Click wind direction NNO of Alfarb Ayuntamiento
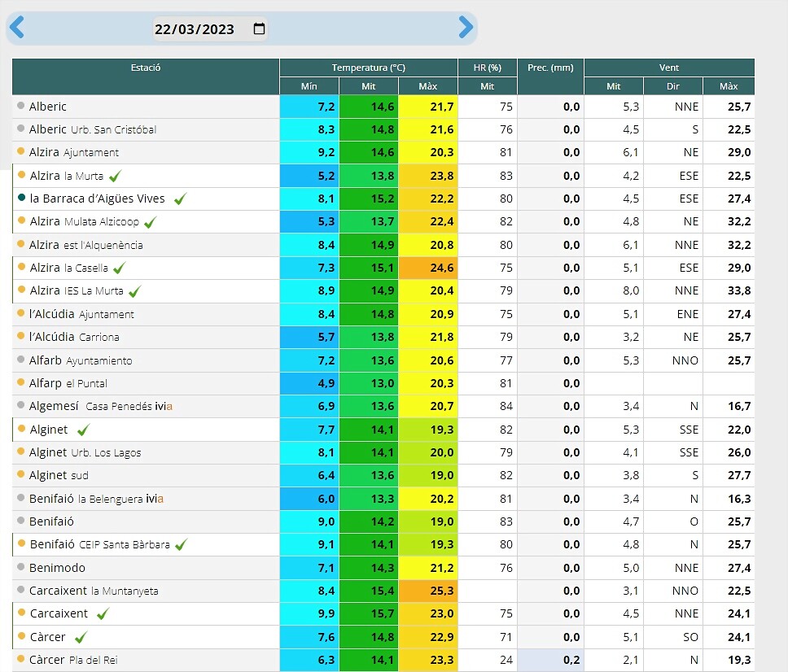 tap(673, 360)
